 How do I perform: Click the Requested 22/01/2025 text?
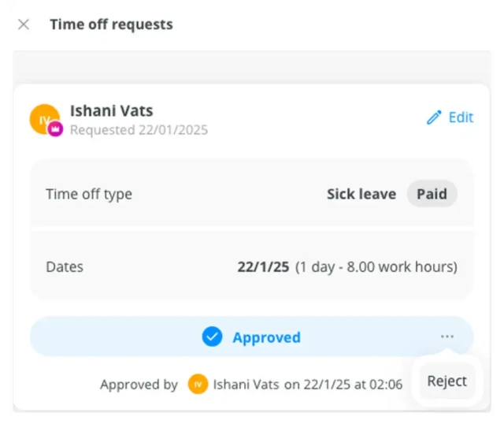(139, 130)
